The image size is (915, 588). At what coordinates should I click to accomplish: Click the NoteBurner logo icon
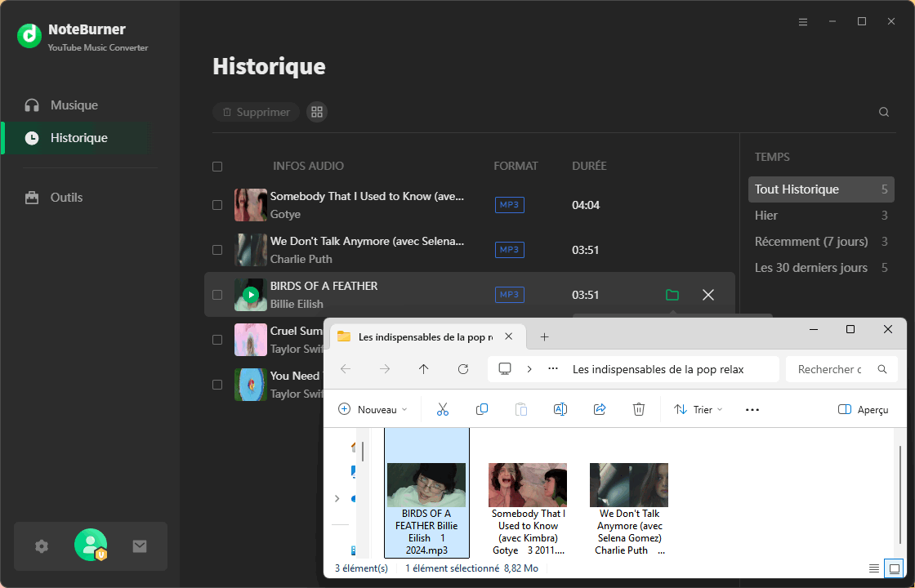pyautogui.click(x=29, y=36)
